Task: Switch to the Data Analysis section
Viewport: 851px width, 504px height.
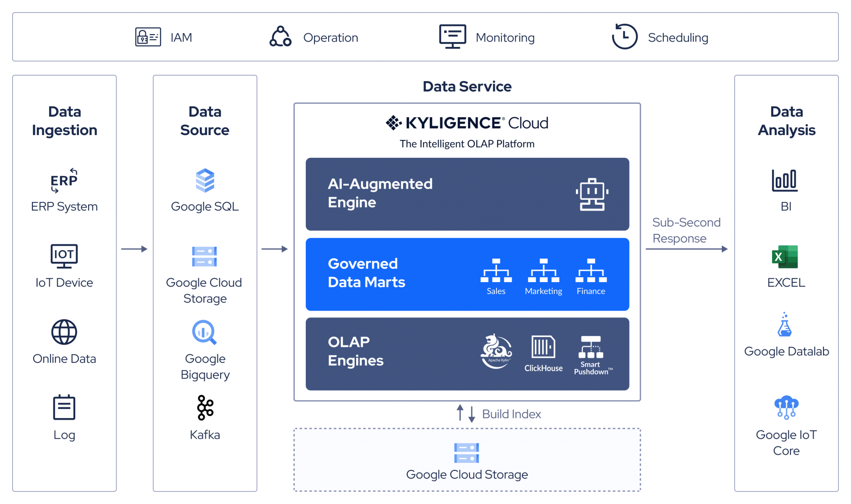Action: [785, 120]
